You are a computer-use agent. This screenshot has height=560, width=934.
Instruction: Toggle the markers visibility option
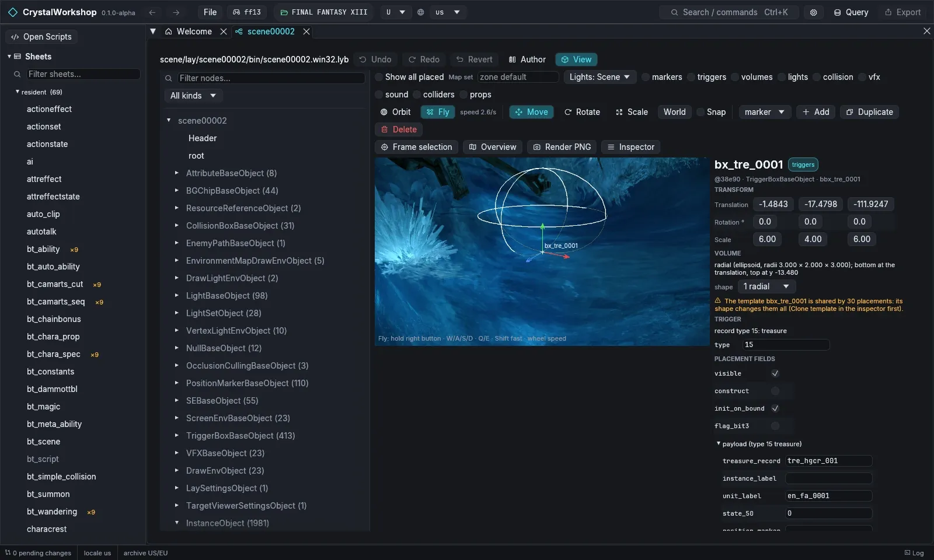click(x=662, y=77)
